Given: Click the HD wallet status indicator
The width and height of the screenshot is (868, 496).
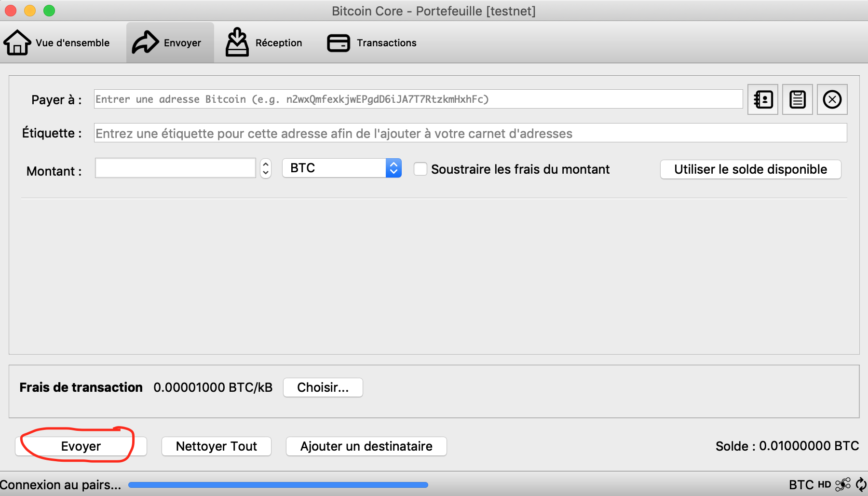Looking at the screenshot, I should (x=825, y=484).
